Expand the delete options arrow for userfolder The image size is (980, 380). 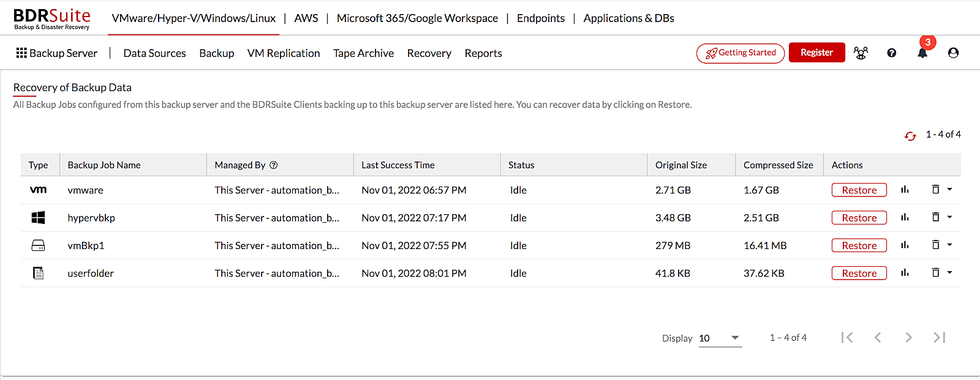pos(949,273)
